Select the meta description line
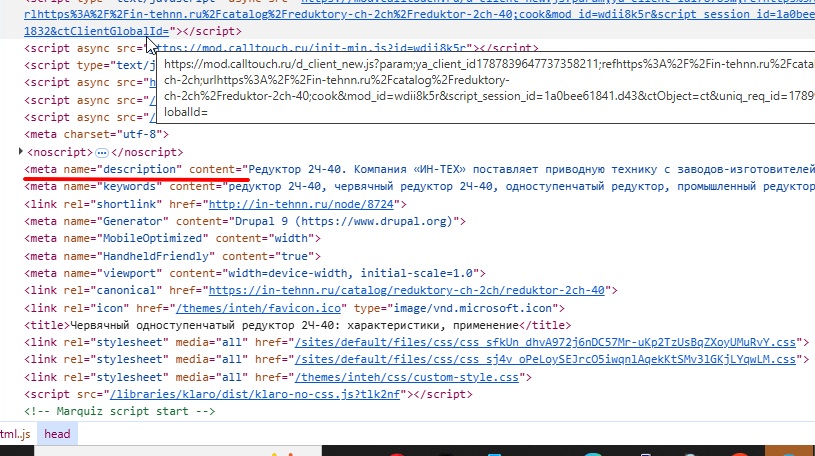The image size is (815, 456). pyautogui.click(x=419, y=169)
